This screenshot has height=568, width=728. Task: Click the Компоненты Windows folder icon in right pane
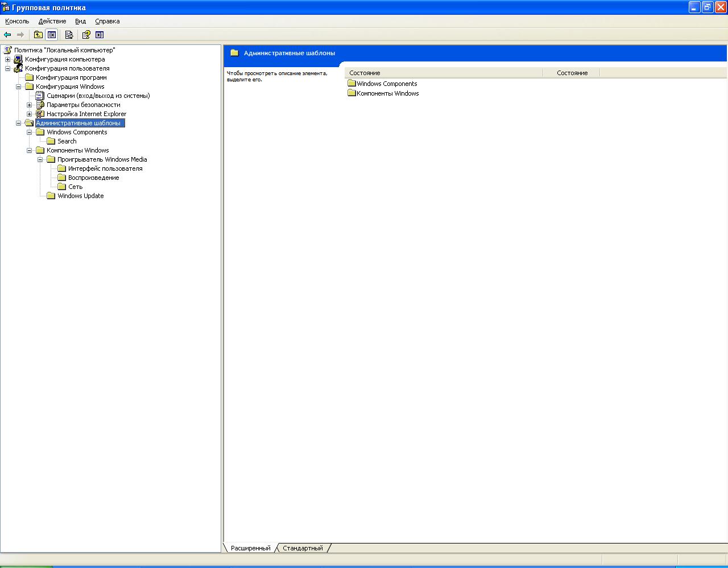pos(351,93)
